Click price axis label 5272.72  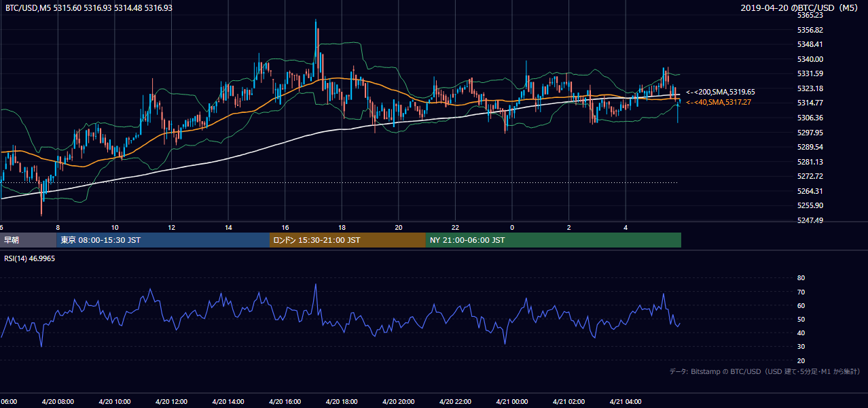tap(810, 176)
